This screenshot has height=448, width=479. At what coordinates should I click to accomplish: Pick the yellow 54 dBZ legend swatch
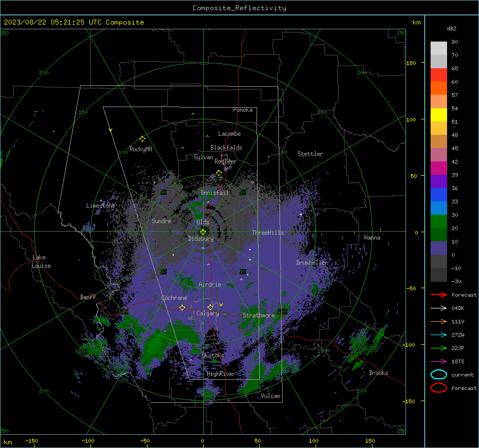(439, 115)
